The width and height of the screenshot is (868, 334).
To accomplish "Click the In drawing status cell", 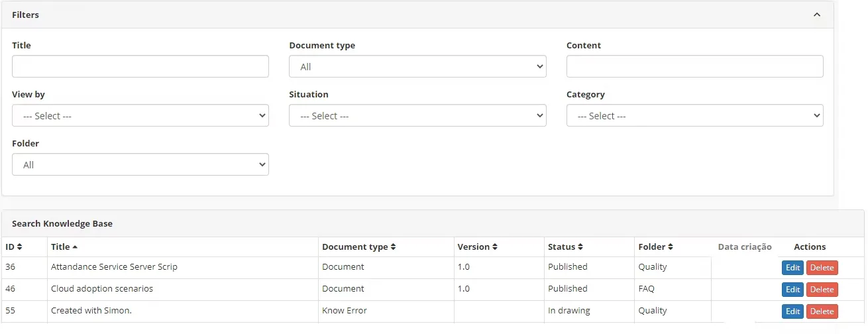I will point(569,310).
